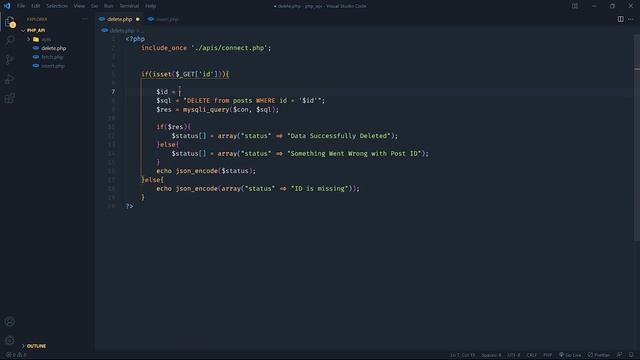The image size is (640, 360).
Task: Click the mysqli_query line
Action: (x=217, y=109)
